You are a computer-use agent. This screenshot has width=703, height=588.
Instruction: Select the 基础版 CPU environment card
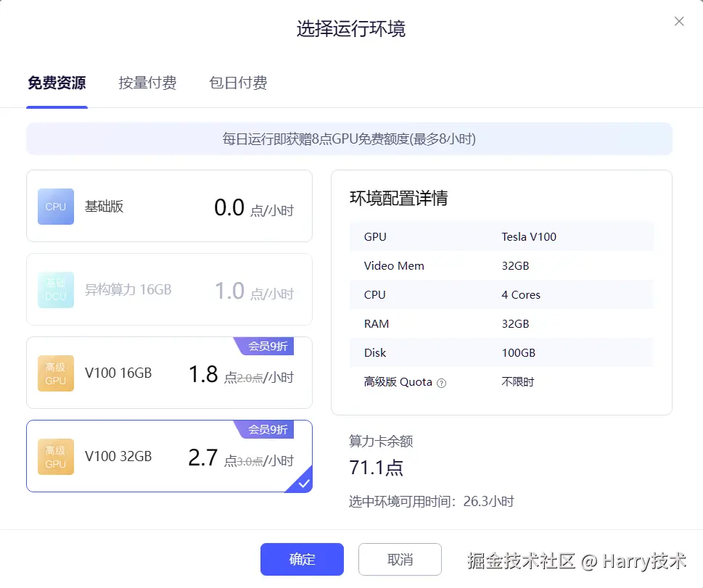[170, 206]
